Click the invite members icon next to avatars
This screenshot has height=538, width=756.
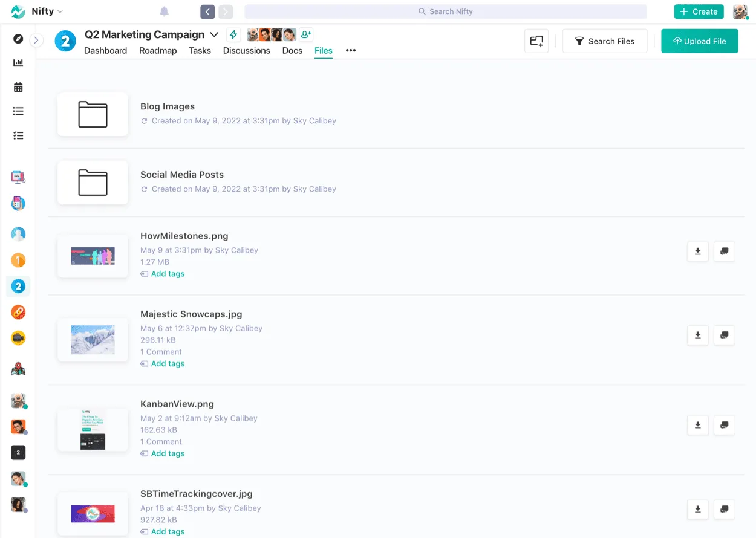pos(305,34)
